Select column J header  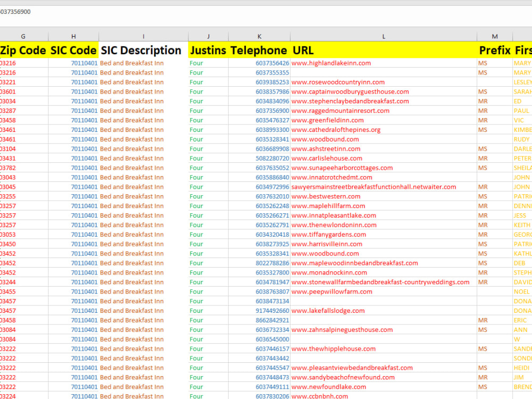(209, 36)
